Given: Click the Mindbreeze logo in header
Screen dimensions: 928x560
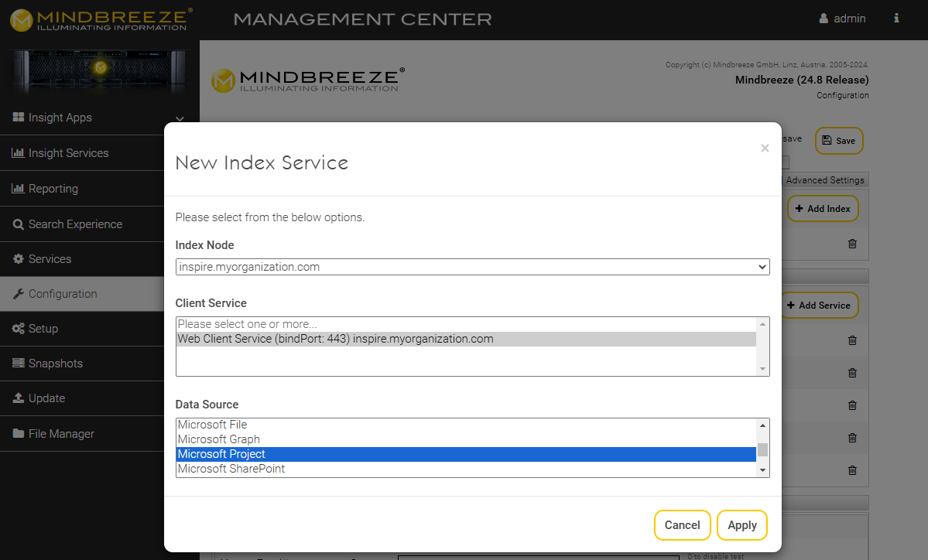Looking at the screenshot, I should click(101, 19).
